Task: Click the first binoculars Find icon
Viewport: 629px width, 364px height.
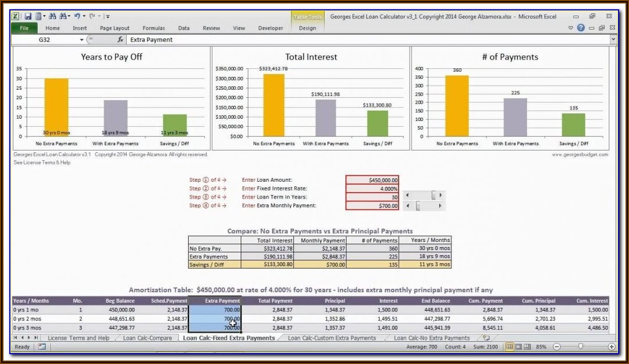Action: point(52,16)
